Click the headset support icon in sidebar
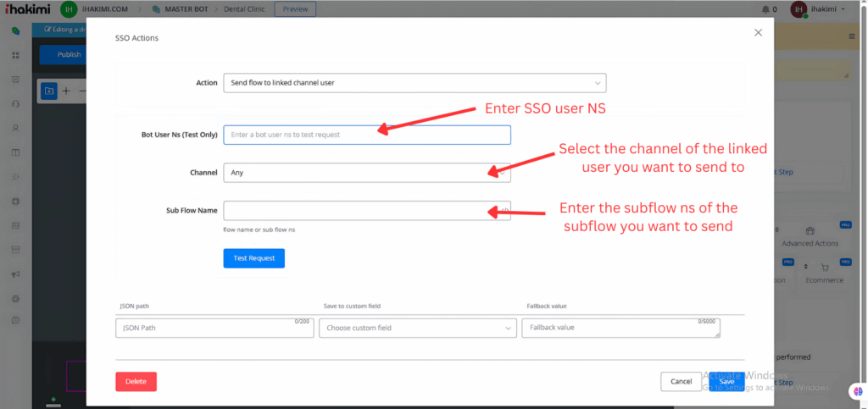This screenshot has width=868, height=409. click(x=15, y=104)
